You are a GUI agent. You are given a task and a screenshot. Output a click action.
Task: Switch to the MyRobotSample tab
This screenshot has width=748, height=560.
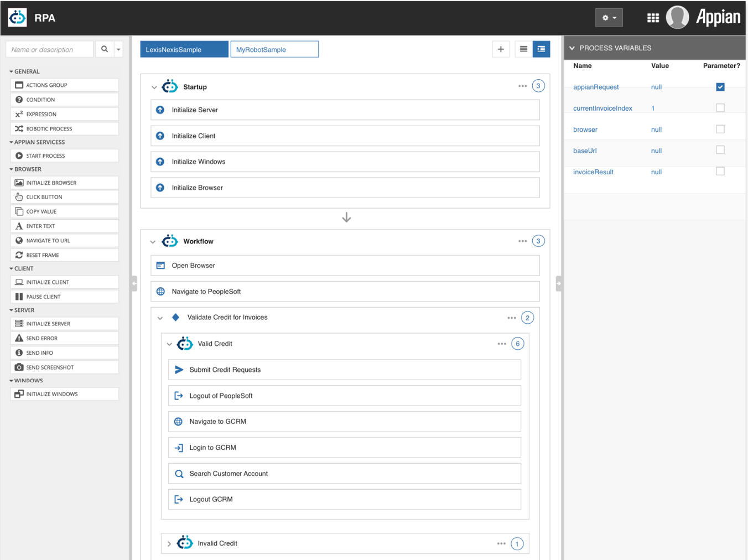[274, 49]
